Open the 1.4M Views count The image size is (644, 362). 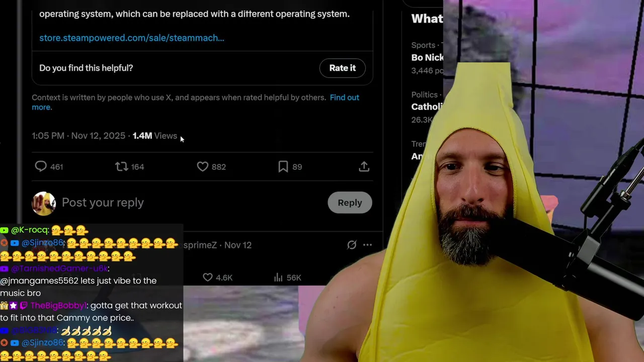pos(155,136)
